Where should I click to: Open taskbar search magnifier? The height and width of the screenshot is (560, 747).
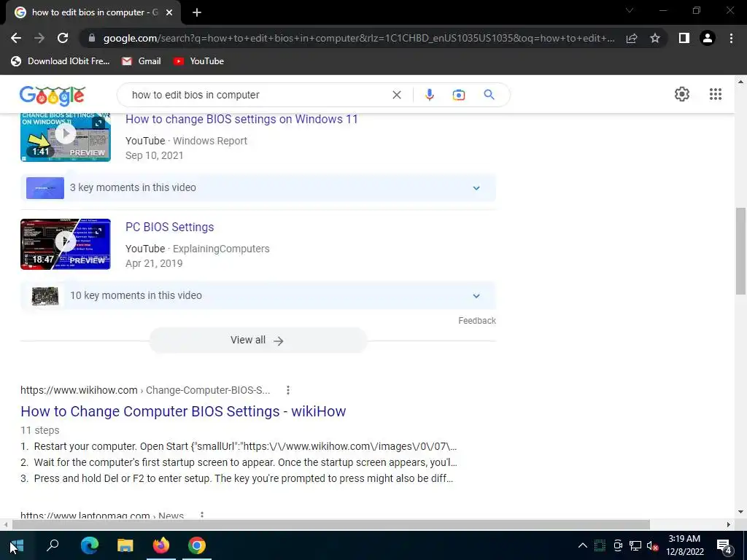[53, 545]
